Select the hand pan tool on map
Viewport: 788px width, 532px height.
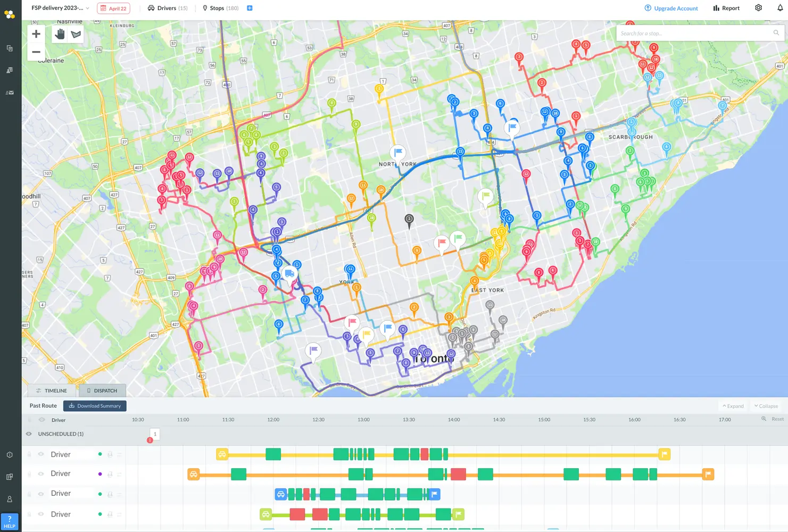coord(60,34)
